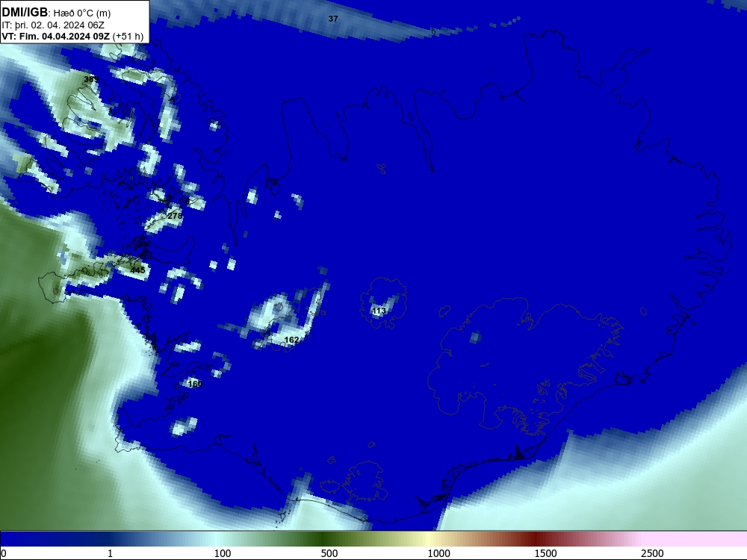Screen dimensions: 747x560
Task: Click the map value label 160
Action: 195,383
